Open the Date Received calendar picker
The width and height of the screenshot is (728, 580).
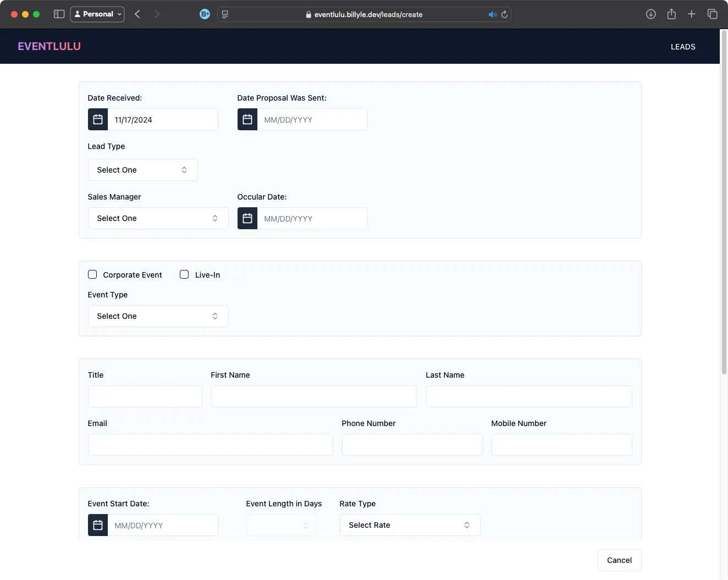tap(97, 119)
